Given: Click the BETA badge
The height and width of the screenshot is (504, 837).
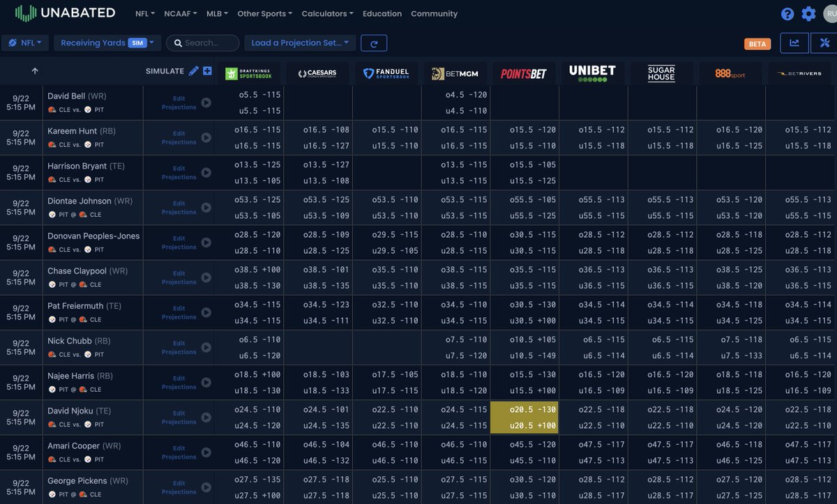Looking at the screenshot, I should tap(757, 44).
